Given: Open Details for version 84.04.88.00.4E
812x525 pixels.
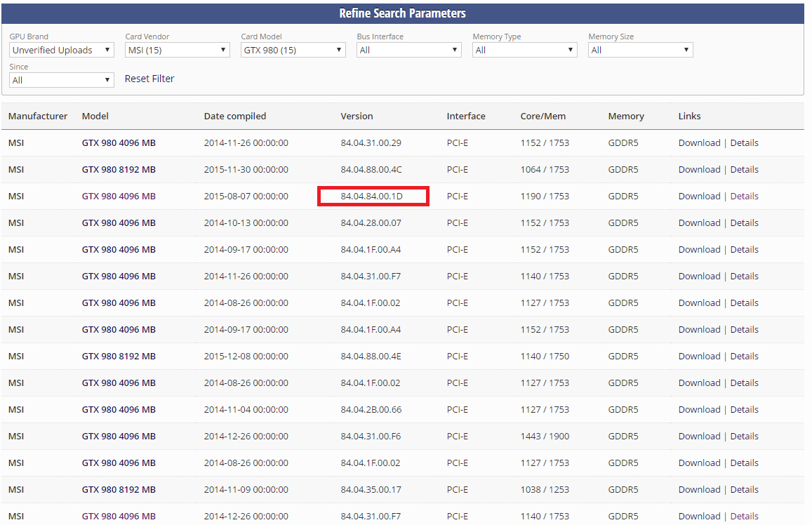Looking at the screenshot, I should pos(744,357).
